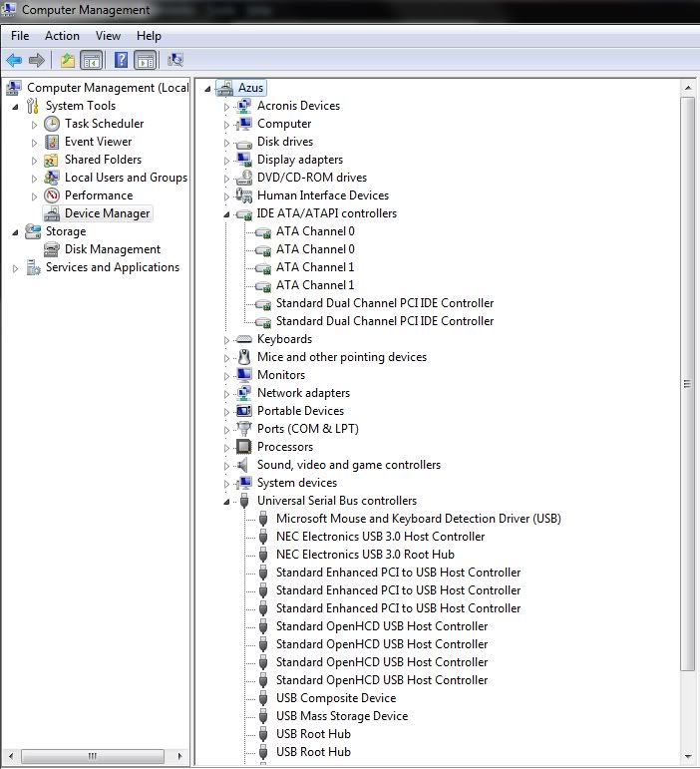Viewport: 700px width, 769px height.
Task: Click the Performance icon
Action: (52, 195)
